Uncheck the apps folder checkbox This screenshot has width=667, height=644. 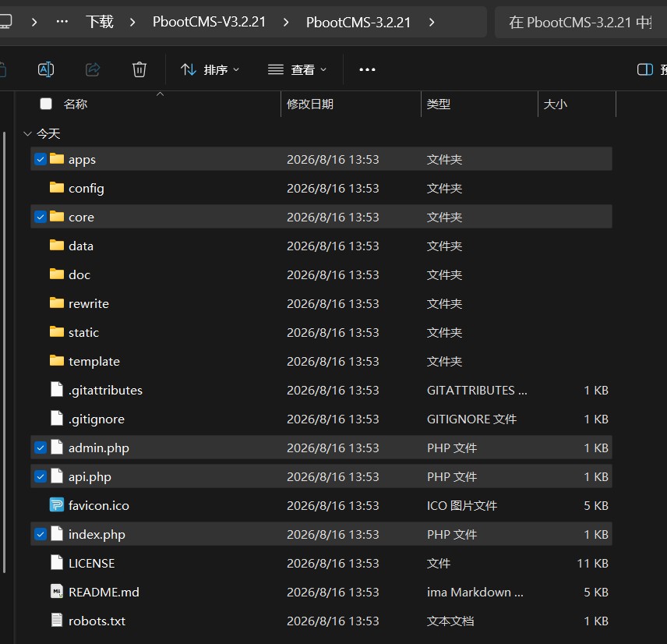(x=41, y=159)
